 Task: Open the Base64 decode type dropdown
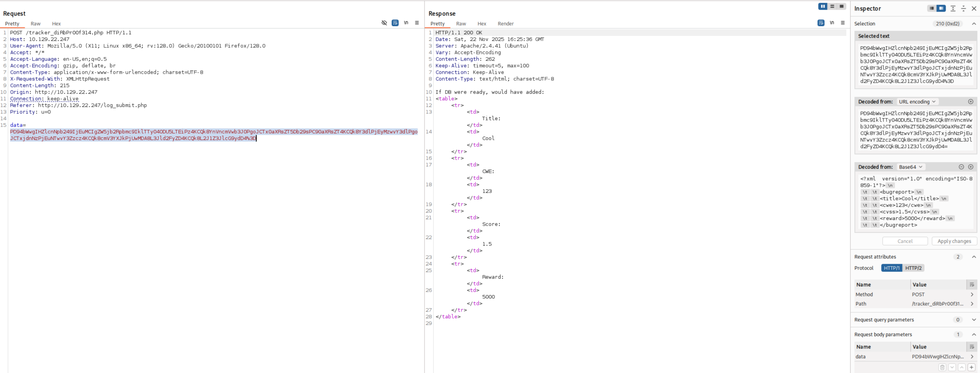(910, 167)
